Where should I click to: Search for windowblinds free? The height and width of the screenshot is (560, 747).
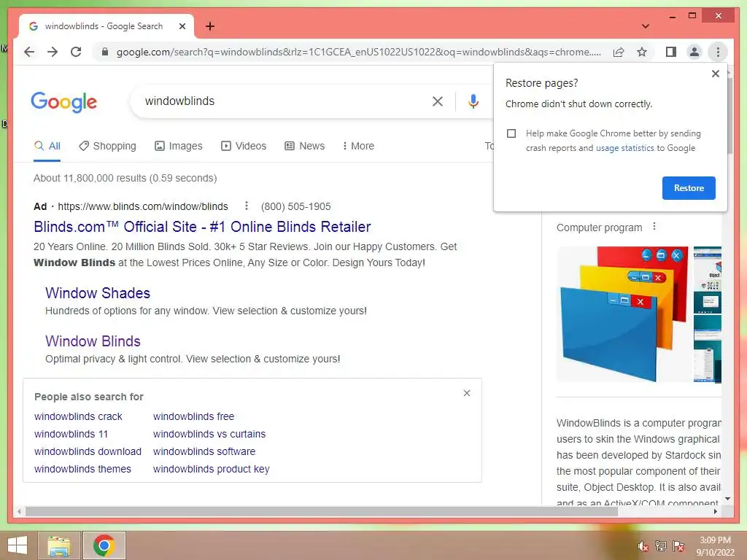click(193, 416)
